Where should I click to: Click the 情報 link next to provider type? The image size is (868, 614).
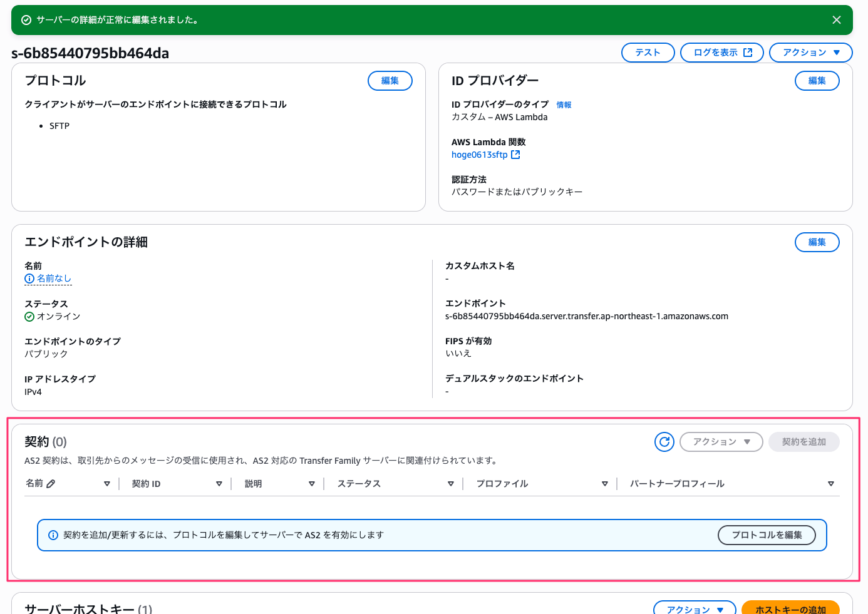coord(564,105)
